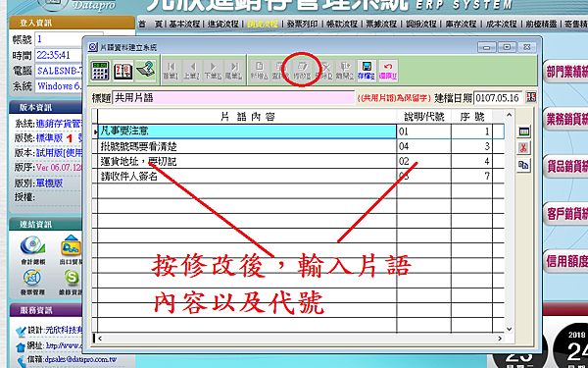Undo changes with the 還原 icon
588x368 pixels.
point(388,71)
